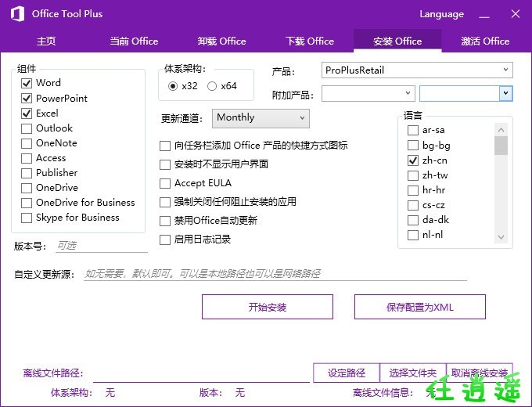Focus the 自定义更新源 input field
Viewport: 532px width, 407px height.
point(275,274)
